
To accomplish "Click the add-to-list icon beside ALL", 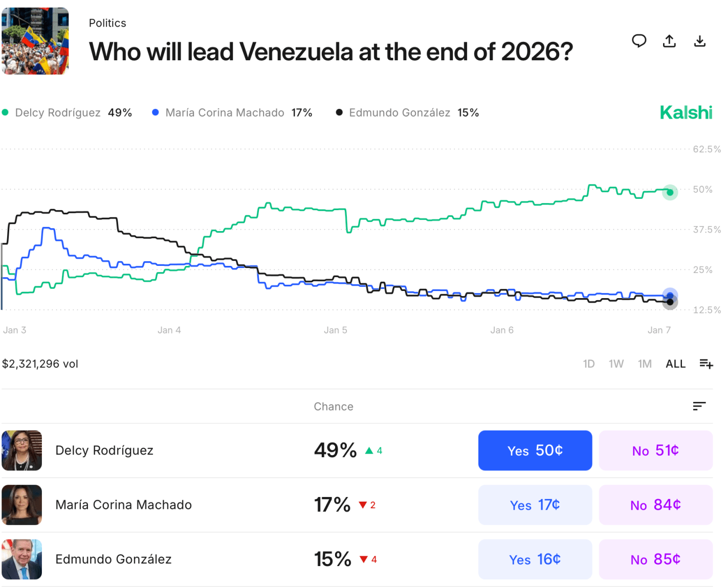I will click(706, 364).
